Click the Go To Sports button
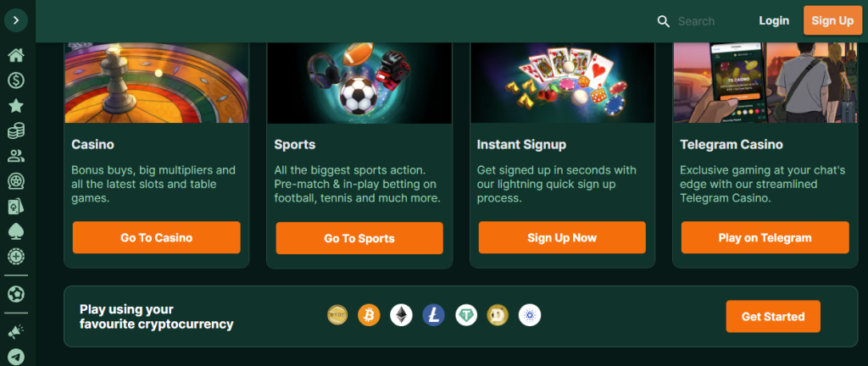868x366 pixels. pyautogui.click(x=359, y=238)
